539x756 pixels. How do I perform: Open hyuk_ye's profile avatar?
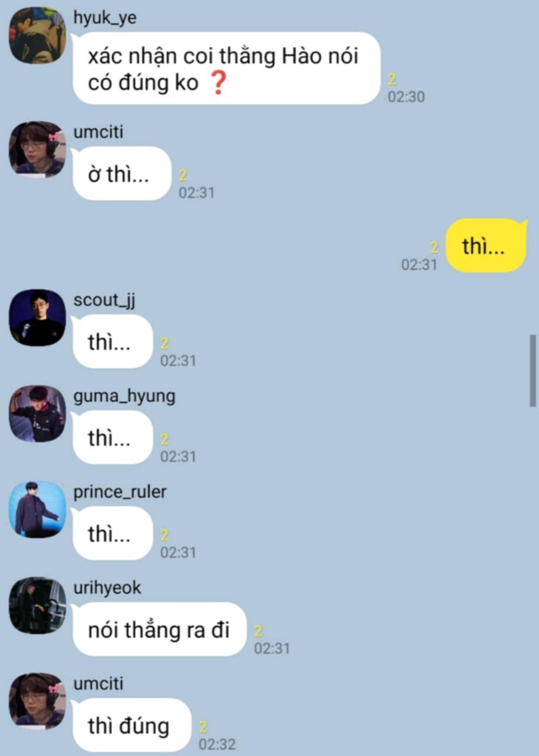tap(37, 35)
